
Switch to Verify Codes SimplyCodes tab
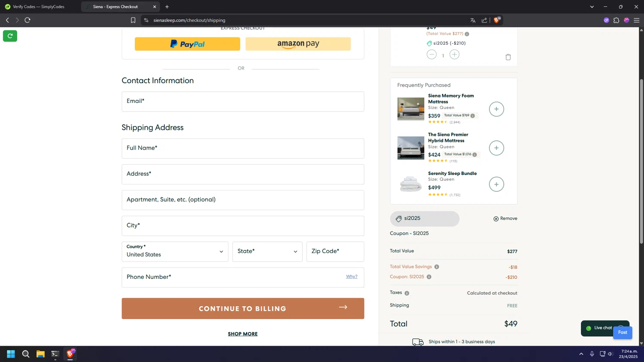coord(38,7)
